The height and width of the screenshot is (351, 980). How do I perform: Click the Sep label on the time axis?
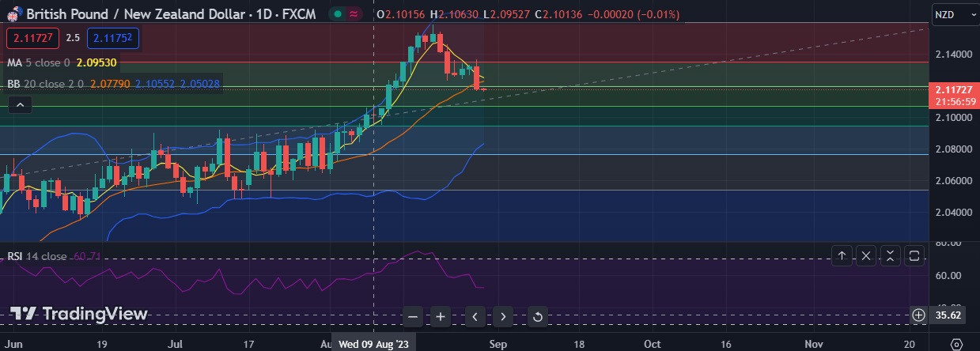coord(498,344)
